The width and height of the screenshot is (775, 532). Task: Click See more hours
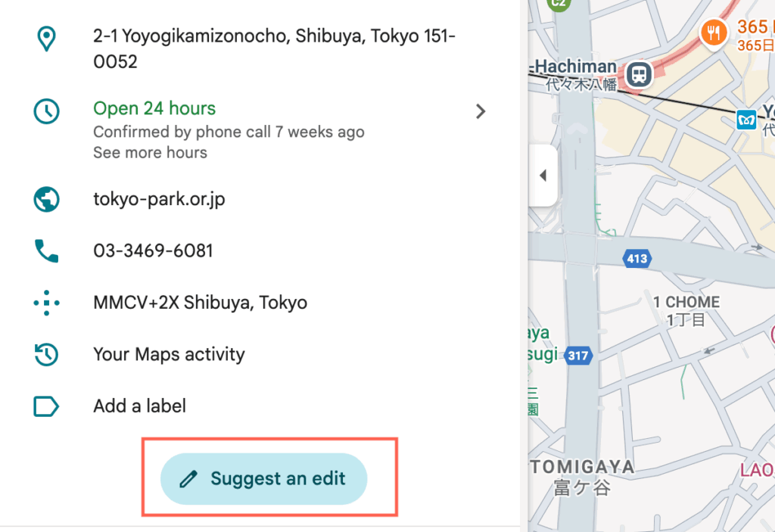click(150, 153)
